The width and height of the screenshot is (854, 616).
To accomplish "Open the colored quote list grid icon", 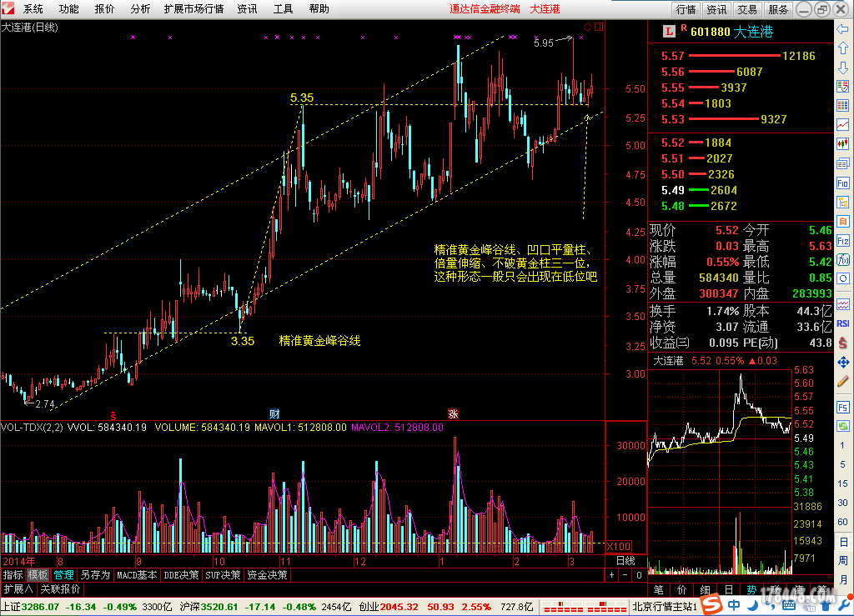I will pos(842,106).
